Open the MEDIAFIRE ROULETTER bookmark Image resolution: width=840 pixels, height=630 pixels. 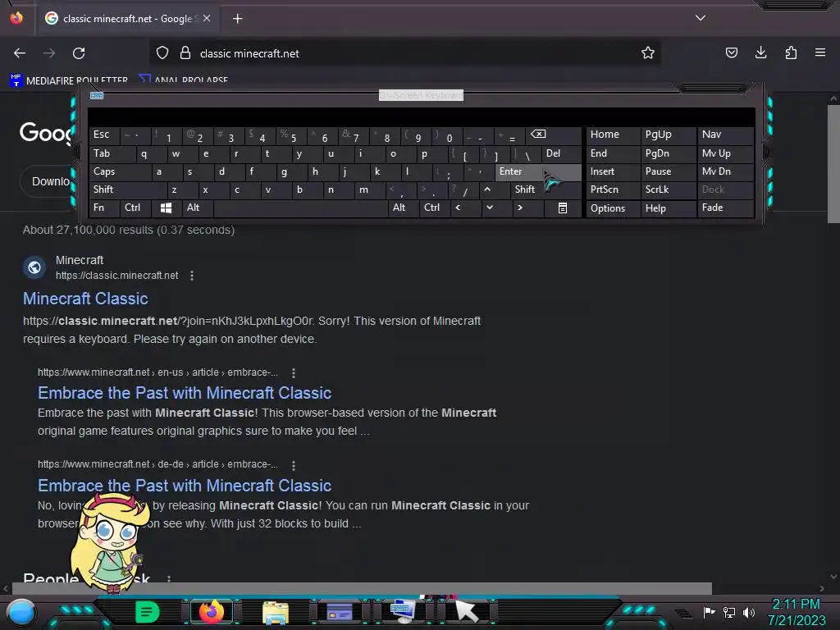(x=69, y=80)
